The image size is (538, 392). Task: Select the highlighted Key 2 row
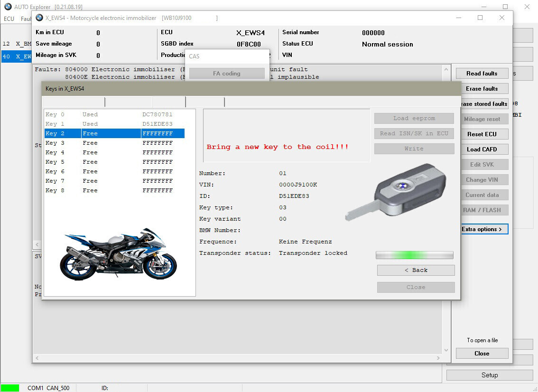[x=115, y=133]
